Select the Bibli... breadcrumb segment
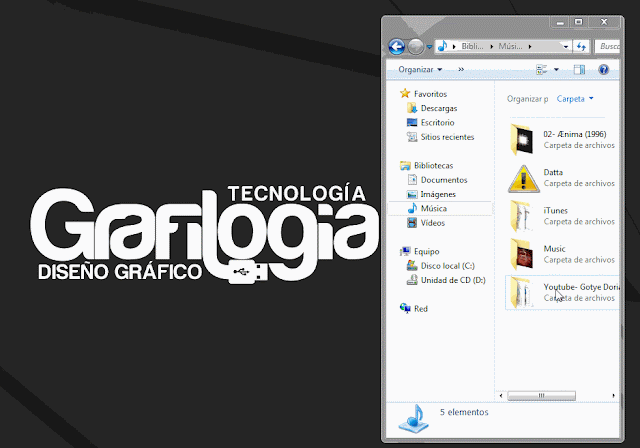640x448 pixels. [472, 46]
